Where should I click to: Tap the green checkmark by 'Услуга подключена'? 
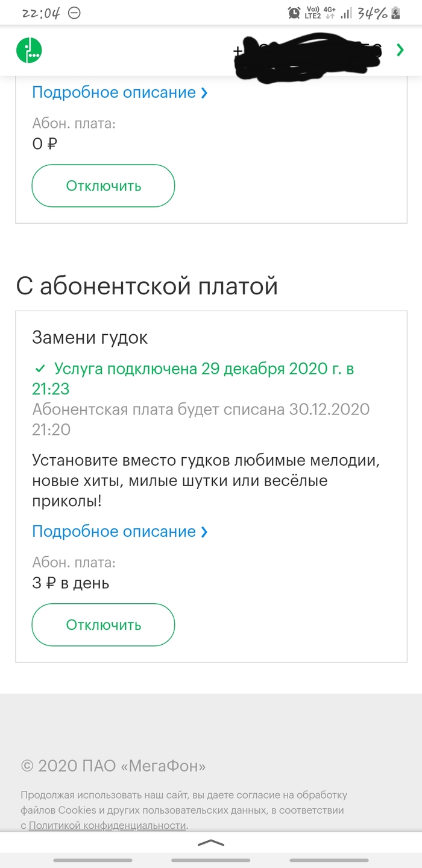click(x=40, y=369)
